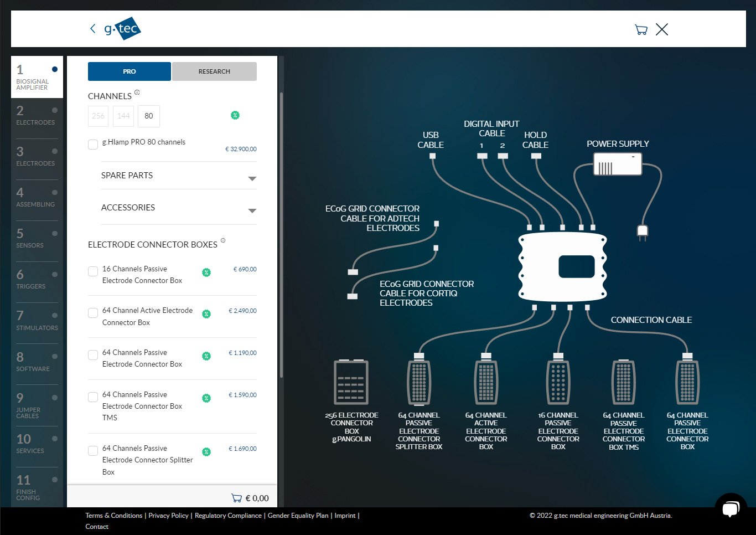This screenshot has width=756, height=535.
Task: Close the configurator with X button
Action: point(662,30)
